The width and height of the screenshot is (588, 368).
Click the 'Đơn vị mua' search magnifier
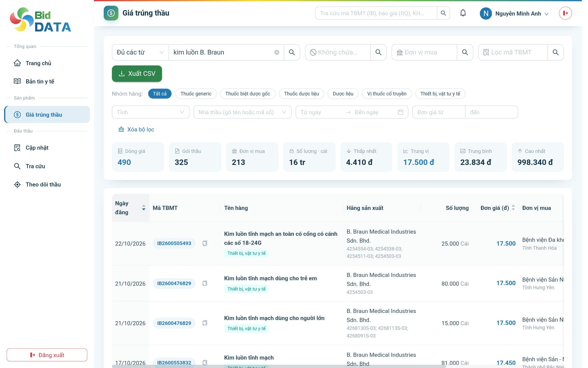tap(465, 52)
